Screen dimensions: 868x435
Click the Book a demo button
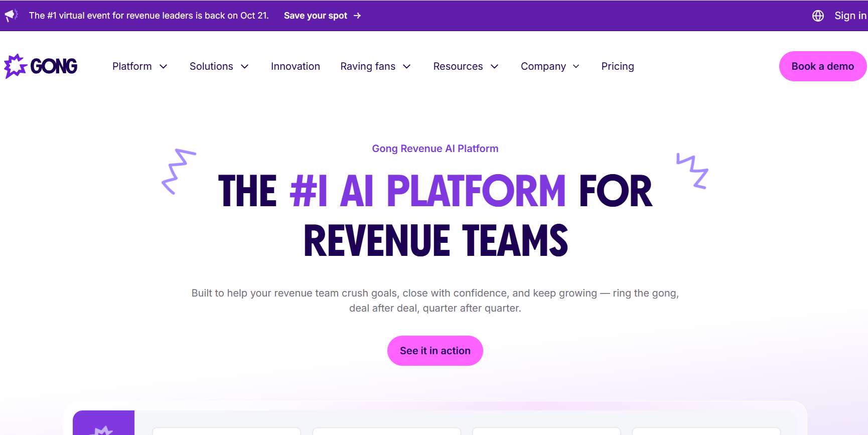[x=822, y=66]
